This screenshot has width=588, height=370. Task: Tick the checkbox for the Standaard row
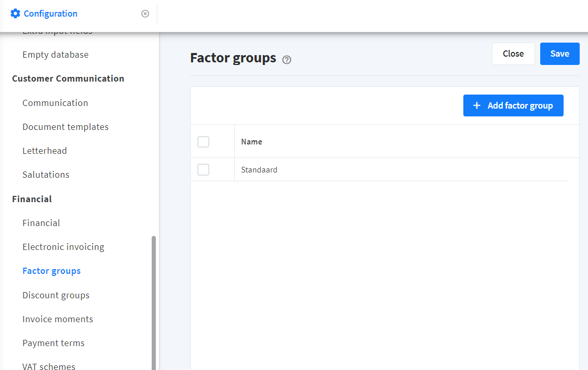(203, 169)
